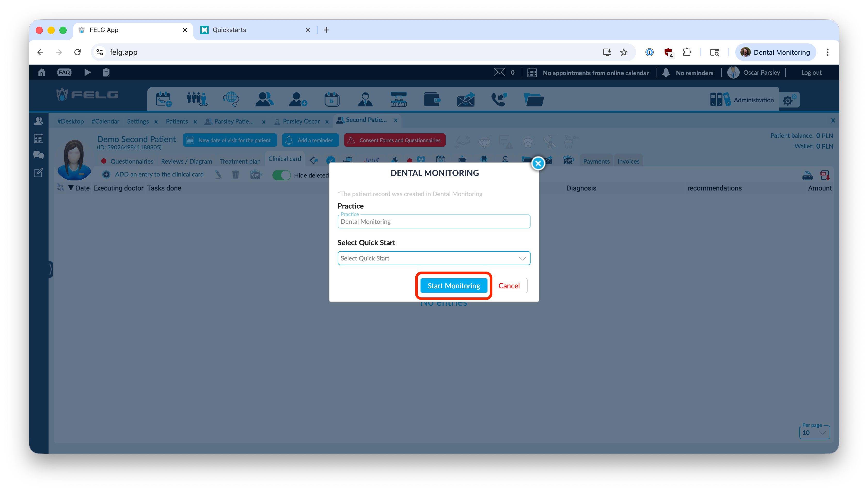This screenshot has width=868, height=492.
Task: Switch to the Quickstarts browser tab
Action: coord(255,30)
